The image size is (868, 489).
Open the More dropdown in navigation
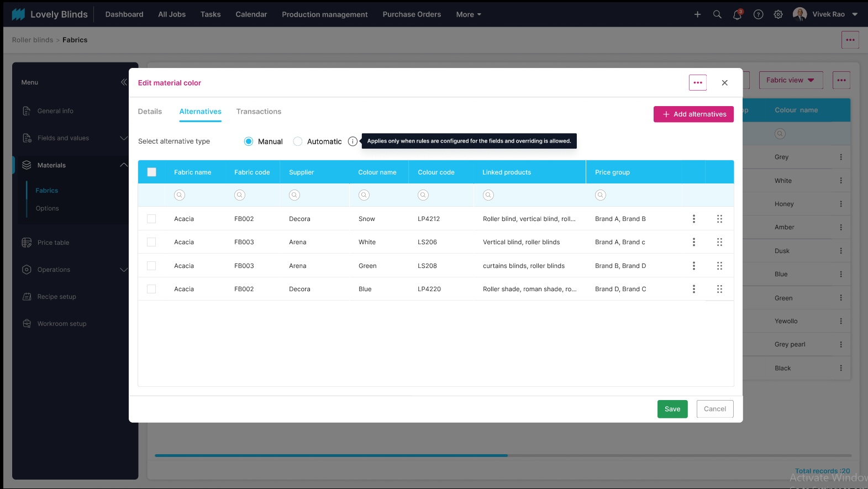pyautogui.click(x=468, y=15)
